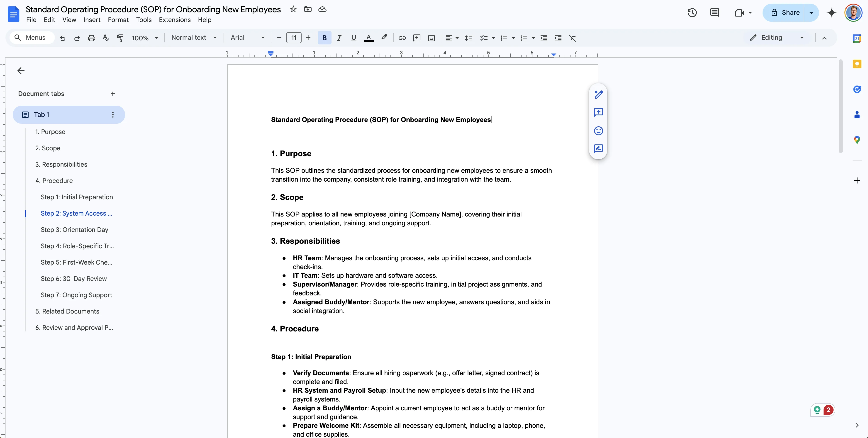Open Google Keep from side panel
Image resolution: width=868 pixels, height=438 pixels.
point(857,64)
